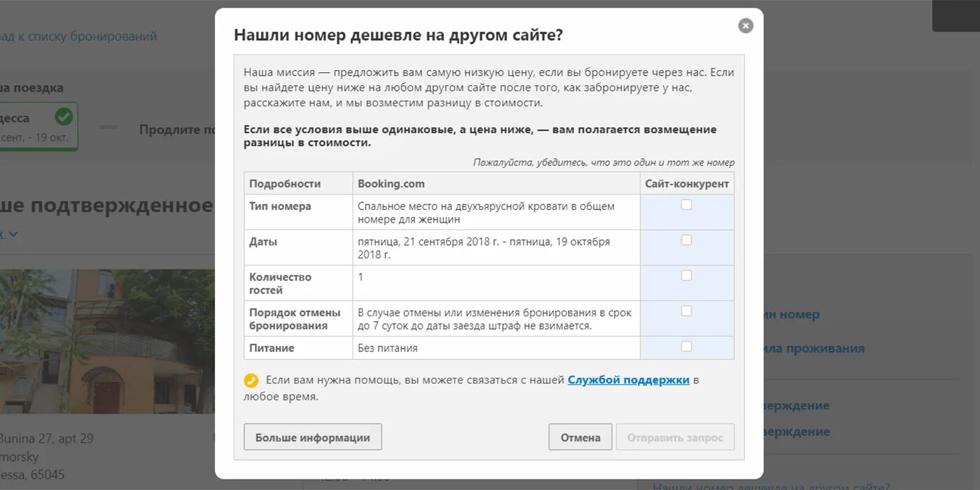
Task: Click guest count value '1' cell
Action: [496, 283]
